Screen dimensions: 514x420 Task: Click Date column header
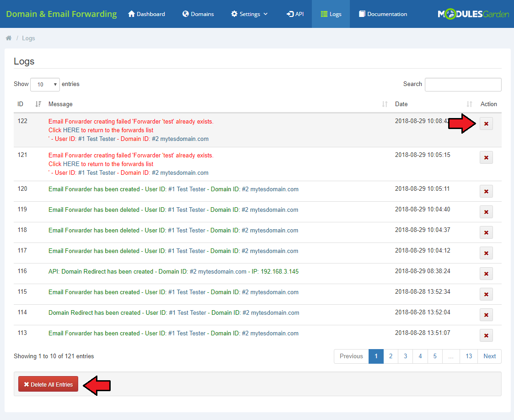point(401,104)
